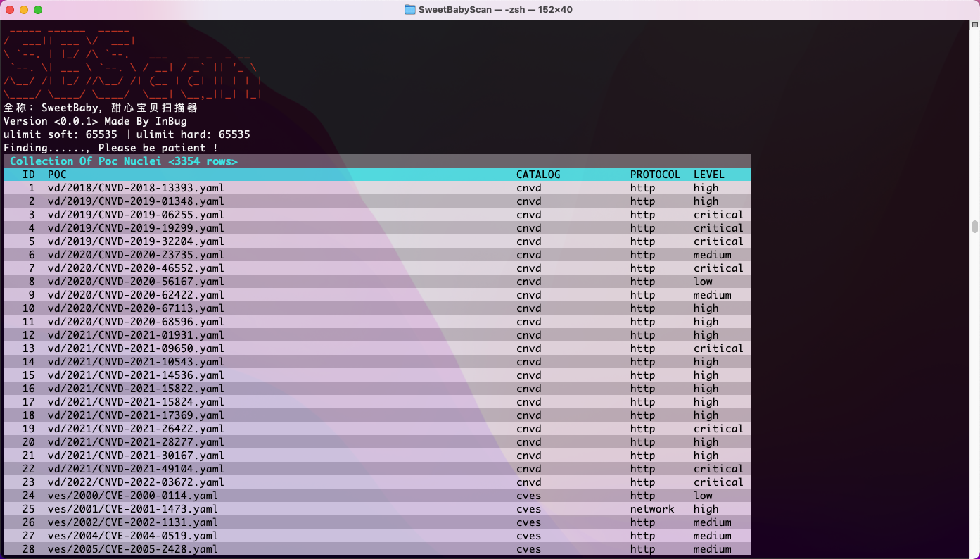Click 'critical' level in row 23
This screenshot has height=559, width=980.
click(x=718, y=482)
